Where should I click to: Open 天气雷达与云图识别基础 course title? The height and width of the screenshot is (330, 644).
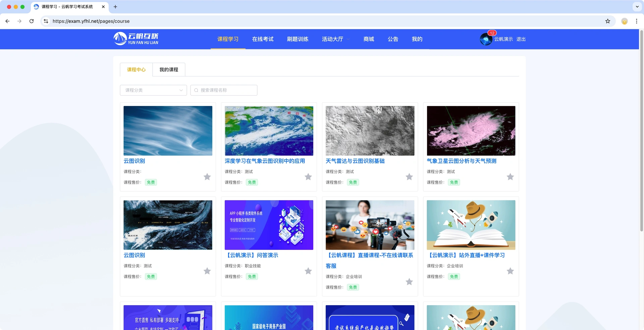(x=355, y=161)
